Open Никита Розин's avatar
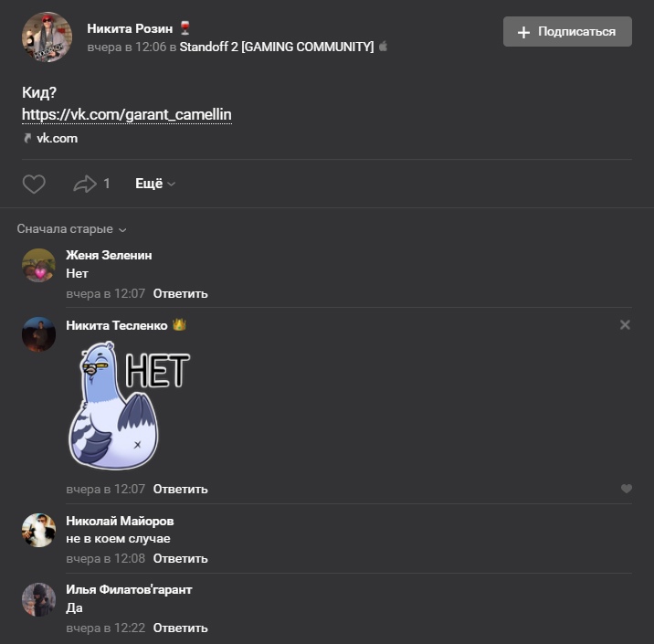The height and width of the screenshot is (644, 654). pos(47,37)
